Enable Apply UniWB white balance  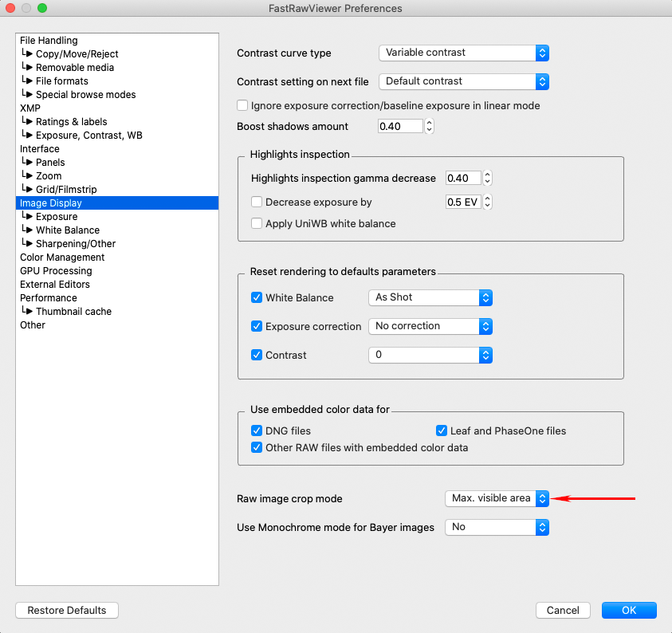(x=257, y=223)
